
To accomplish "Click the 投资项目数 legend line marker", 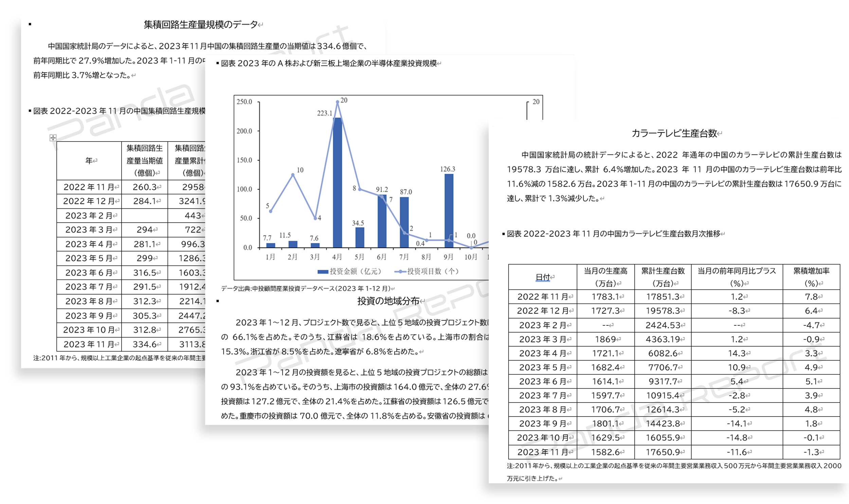I will pos(400,272).
